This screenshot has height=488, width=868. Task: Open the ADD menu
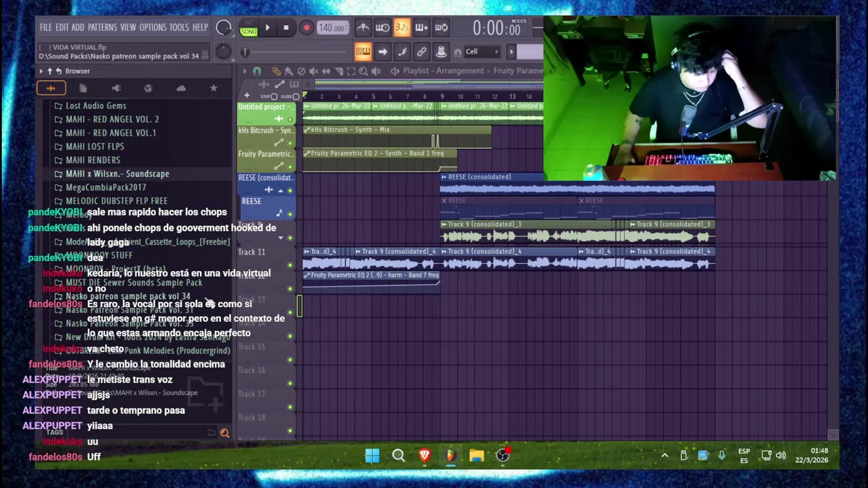pyautogui.click(x=78, y=28)
